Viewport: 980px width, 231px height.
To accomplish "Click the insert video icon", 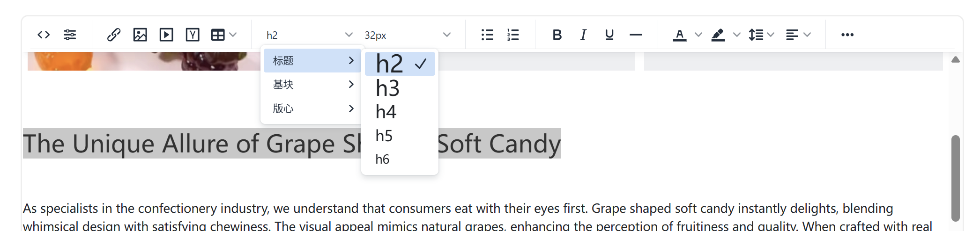I will tap(166, 35).
